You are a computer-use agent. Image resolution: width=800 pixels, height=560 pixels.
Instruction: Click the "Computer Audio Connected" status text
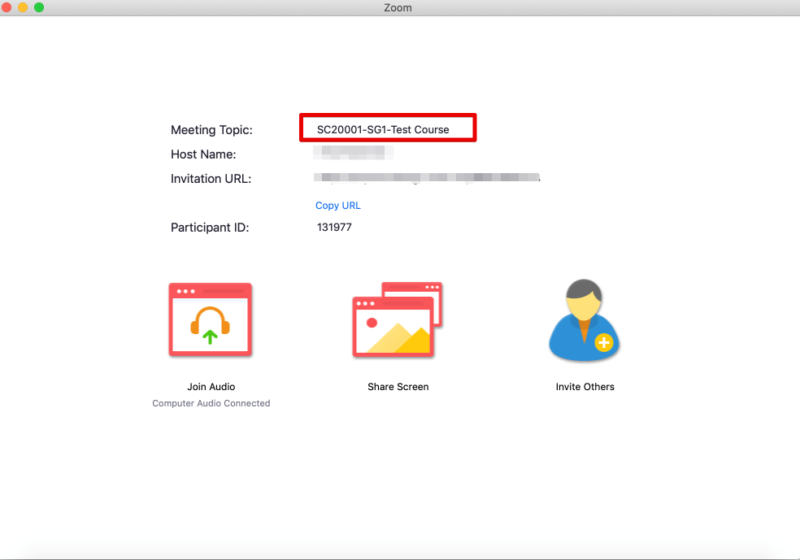click(211, 404)
